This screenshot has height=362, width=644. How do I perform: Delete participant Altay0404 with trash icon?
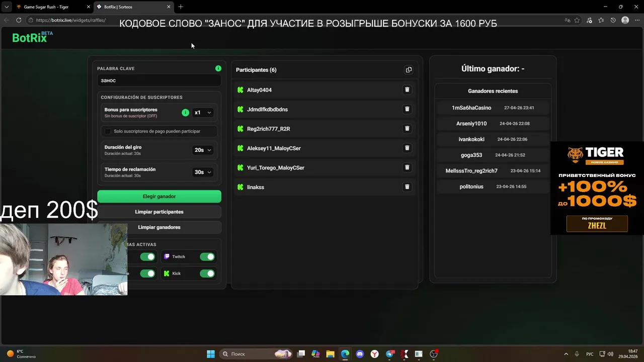pyautogui.click(x=407, y=90)
